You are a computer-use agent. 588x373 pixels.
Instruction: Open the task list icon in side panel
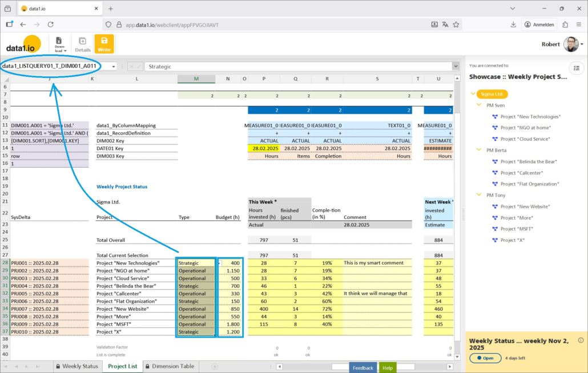577,67
